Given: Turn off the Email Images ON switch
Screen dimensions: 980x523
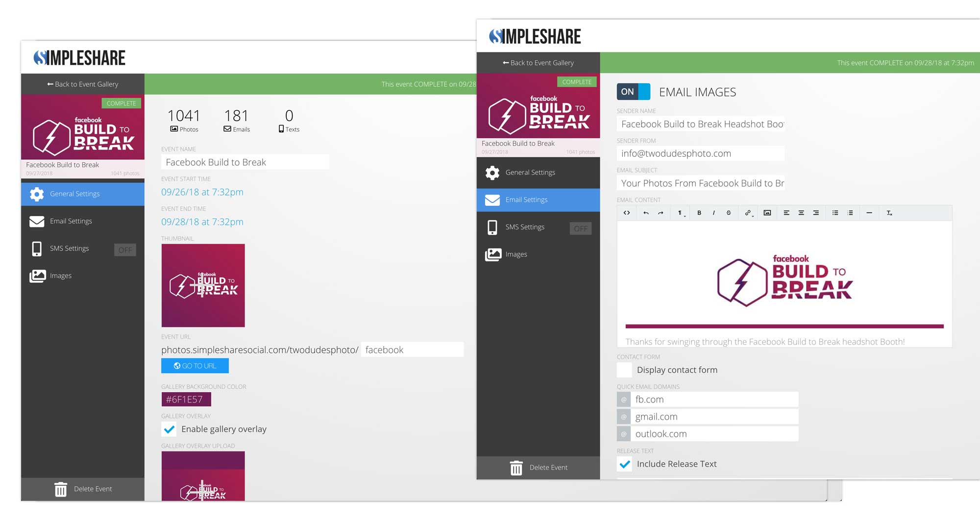Looking at the screenshot, I should coord(633,92).
